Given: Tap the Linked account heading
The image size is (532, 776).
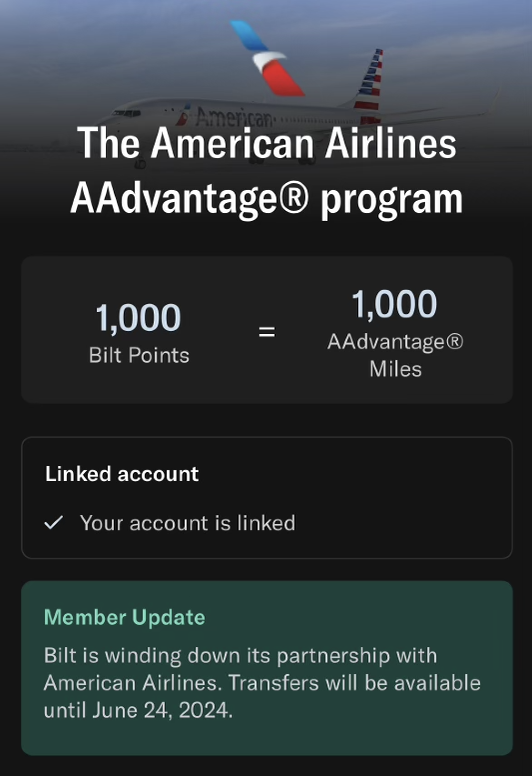Looking at the screenshot, I should pos(122,474).
